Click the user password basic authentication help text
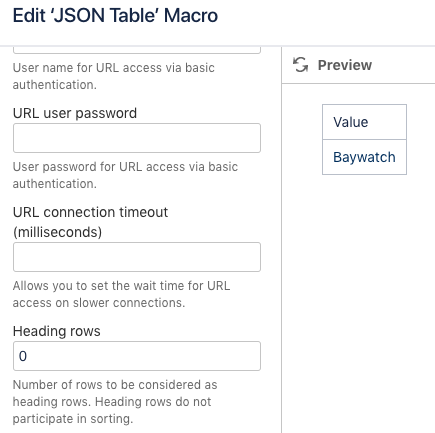 pos(125,175)
